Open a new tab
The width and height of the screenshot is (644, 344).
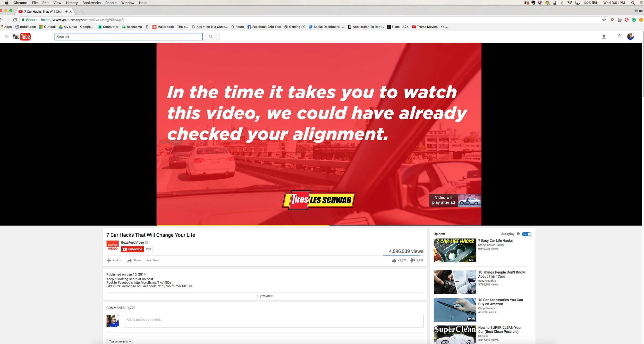(x=79, y=12)
